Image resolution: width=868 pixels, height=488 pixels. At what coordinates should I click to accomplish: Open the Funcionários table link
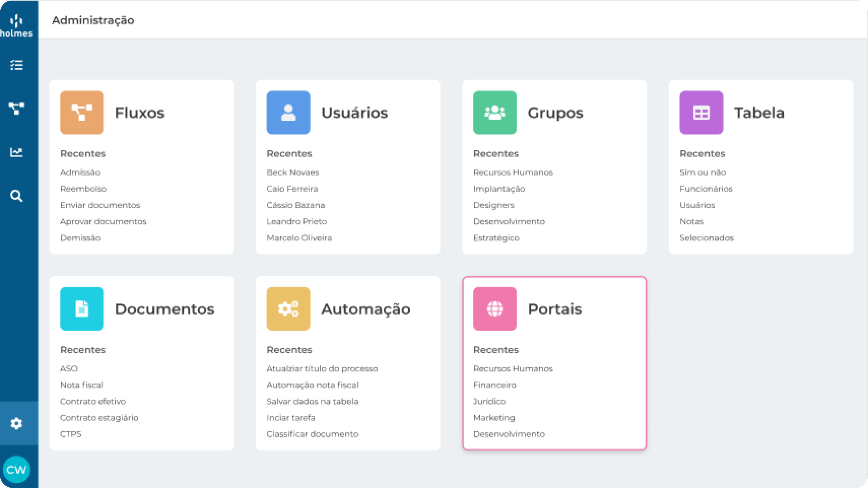706,189
